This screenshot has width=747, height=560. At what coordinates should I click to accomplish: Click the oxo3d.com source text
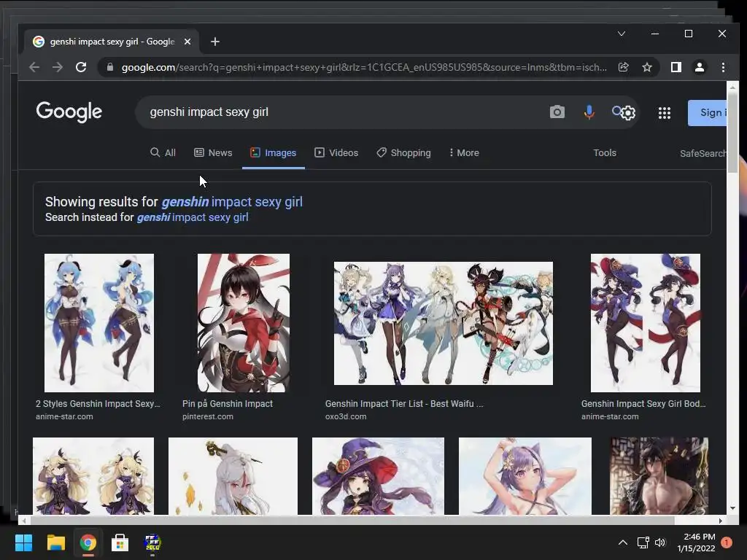pyautogui.click(x=346, y=416)
